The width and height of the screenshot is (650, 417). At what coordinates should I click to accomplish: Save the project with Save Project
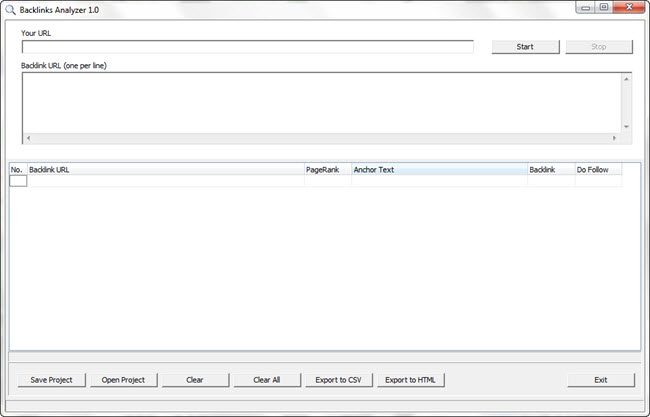click(51, 380)
